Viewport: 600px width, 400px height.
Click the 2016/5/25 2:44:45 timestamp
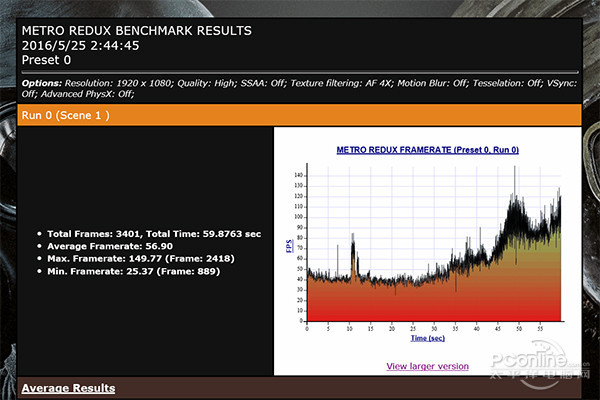point(82,44)
